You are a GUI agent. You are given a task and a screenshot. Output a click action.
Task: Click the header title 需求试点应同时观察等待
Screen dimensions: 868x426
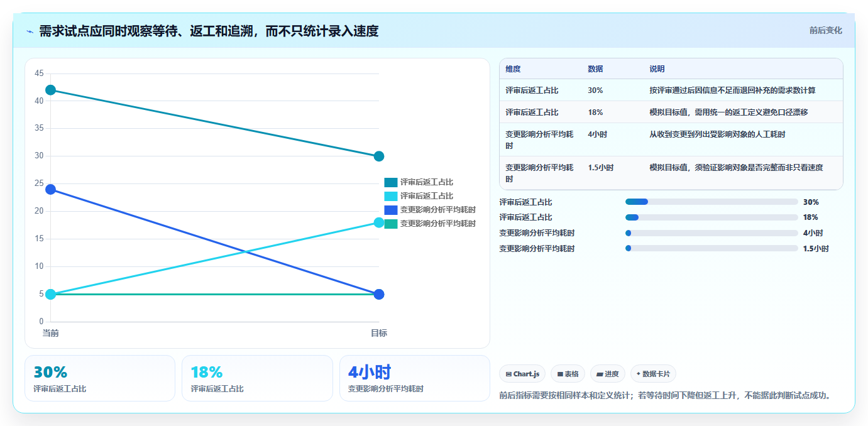(x=209, y=31)
